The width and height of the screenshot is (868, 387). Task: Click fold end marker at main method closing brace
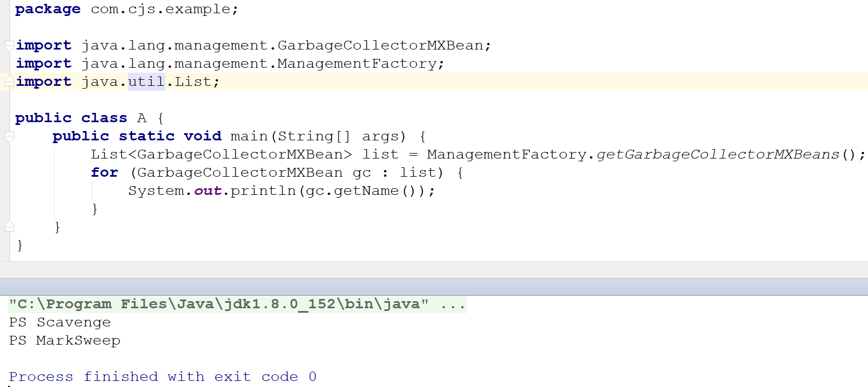pyautogui.click(x=9, y=226)
